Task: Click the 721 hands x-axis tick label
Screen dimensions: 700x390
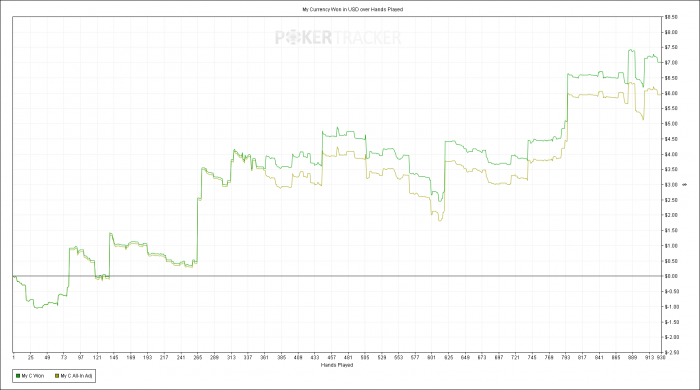Action: click(516, 358)
